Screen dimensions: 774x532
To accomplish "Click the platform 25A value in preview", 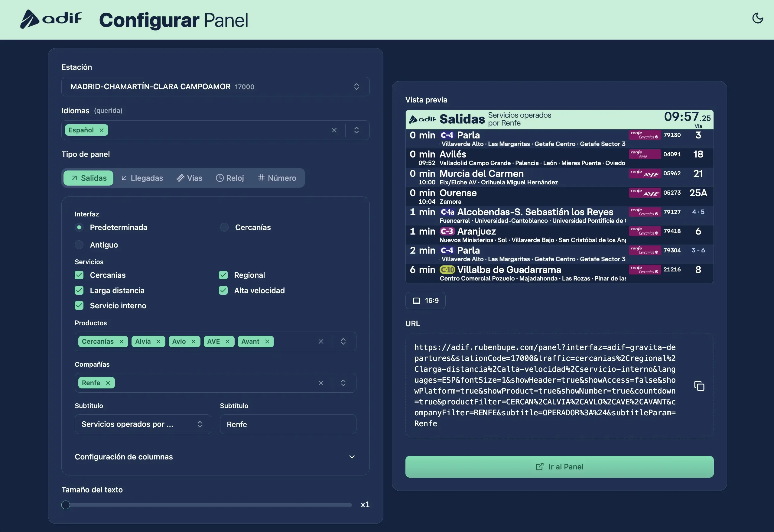I will [698, 193].
